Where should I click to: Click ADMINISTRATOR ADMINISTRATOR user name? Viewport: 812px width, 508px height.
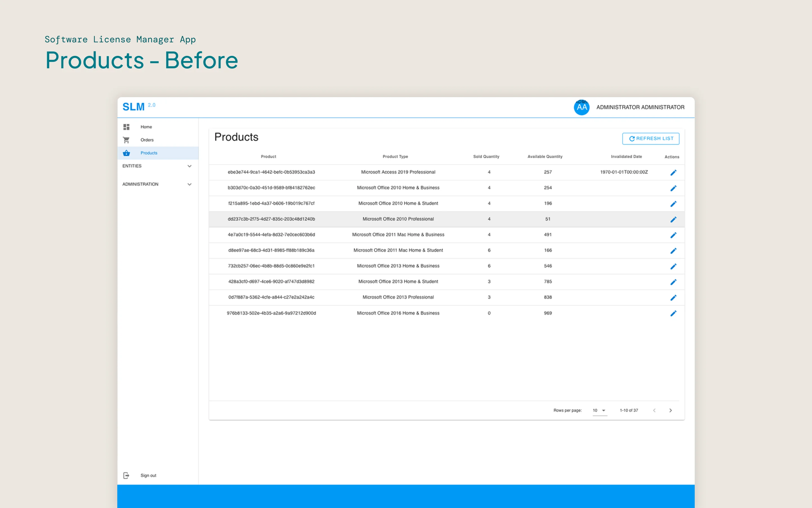(640, 107)
